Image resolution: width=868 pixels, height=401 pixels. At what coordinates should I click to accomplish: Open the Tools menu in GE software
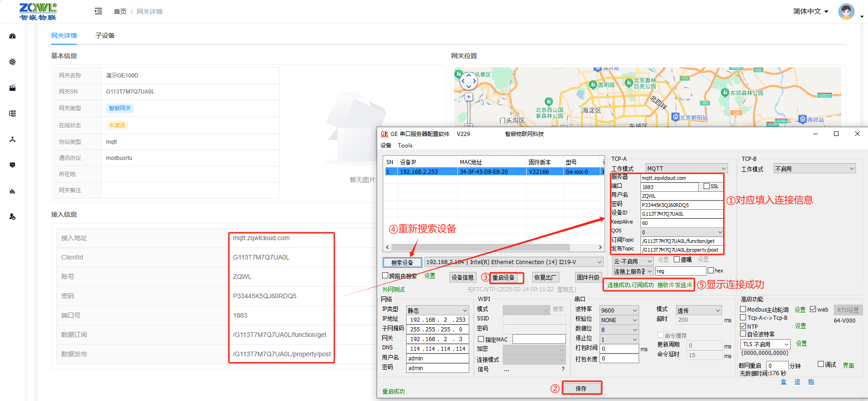(x=405, y=145)
